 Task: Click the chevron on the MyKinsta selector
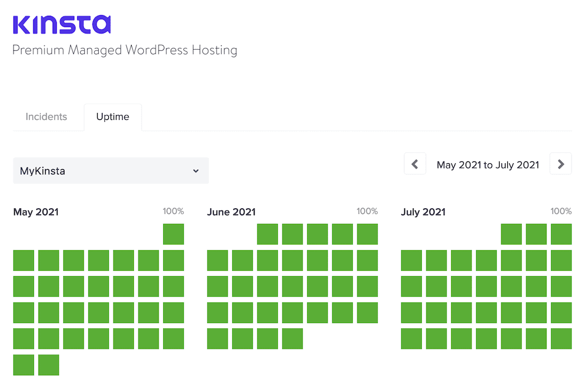[x=196, y=171]
